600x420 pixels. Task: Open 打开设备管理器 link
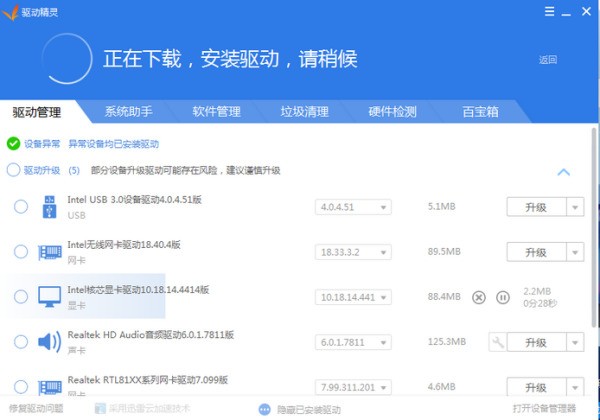tap(544, 408)
